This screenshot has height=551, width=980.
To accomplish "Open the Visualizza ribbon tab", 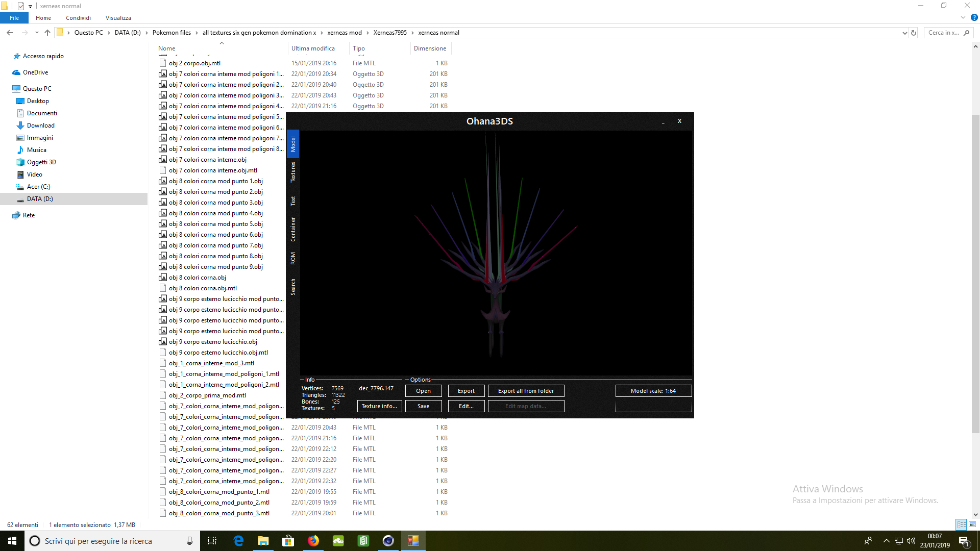I will pos(118,18).
